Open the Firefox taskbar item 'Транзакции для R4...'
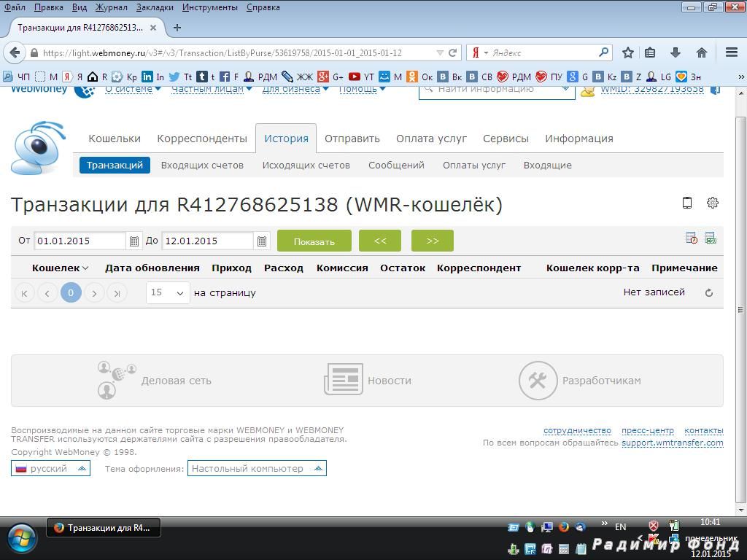 click(x=104, y=528)
